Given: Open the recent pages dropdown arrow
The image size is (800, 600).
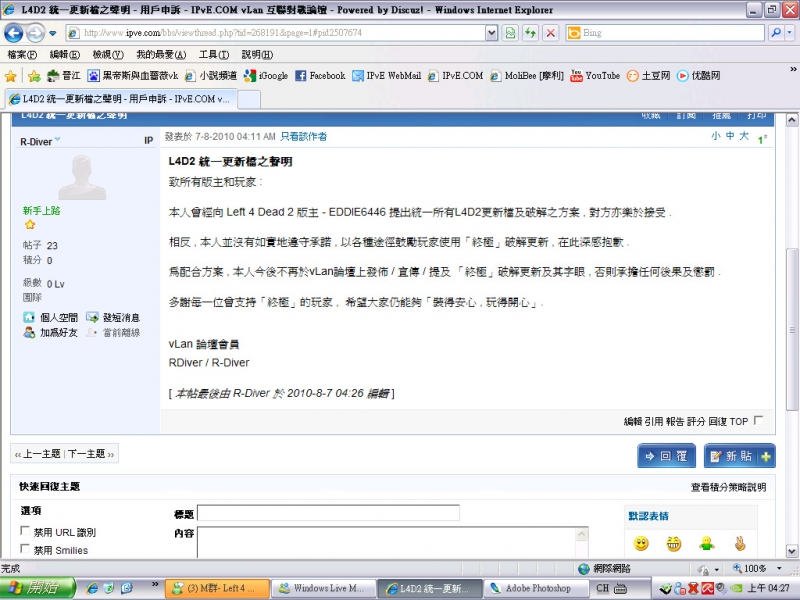Looking at the screenshot, I should tap(53, 34).
